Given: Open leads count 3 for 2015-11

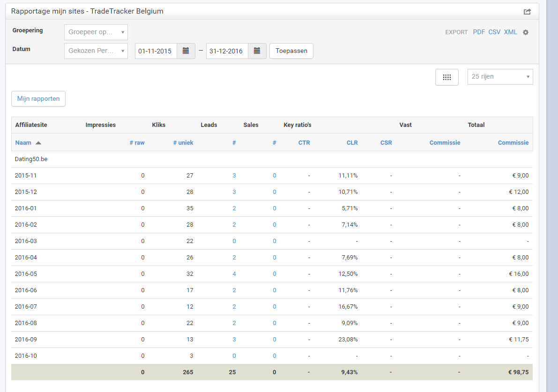Looking at the screenshot, I should (234, 175).
